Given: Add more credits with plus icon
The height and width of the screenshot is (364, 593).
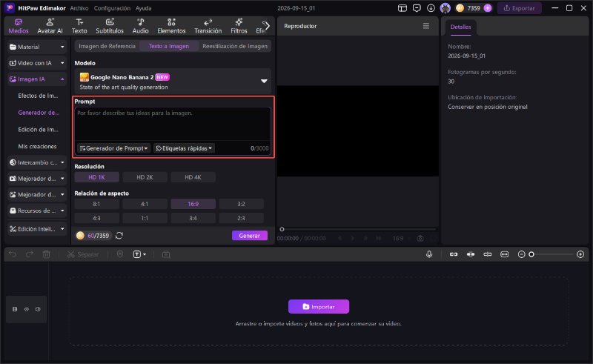Looking at the screenshot, I should (488, 8).
